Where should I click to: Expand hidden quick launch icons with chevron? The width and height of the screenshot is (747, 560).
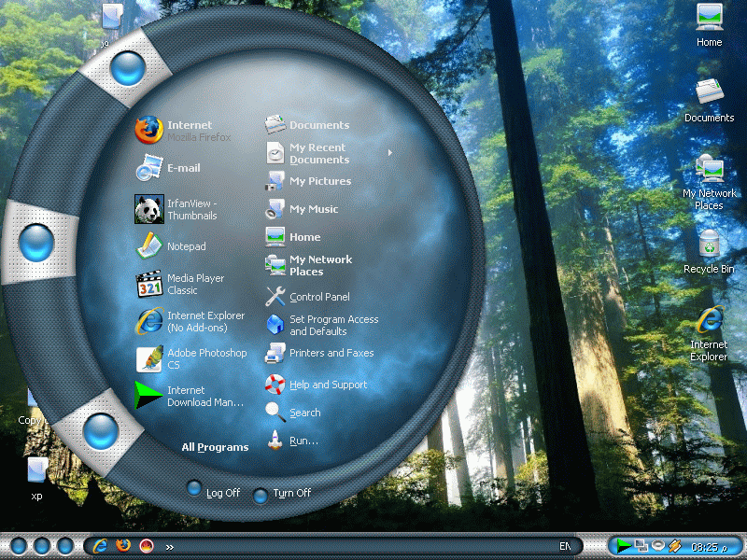[x=169, y=546]
